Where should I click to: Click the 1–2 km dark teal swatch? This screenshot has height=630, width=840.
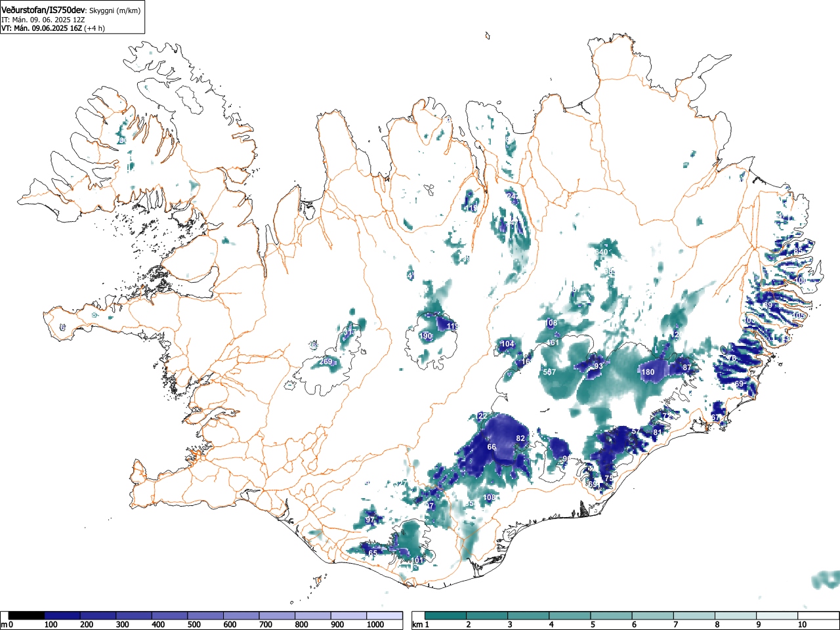point(446,616)
